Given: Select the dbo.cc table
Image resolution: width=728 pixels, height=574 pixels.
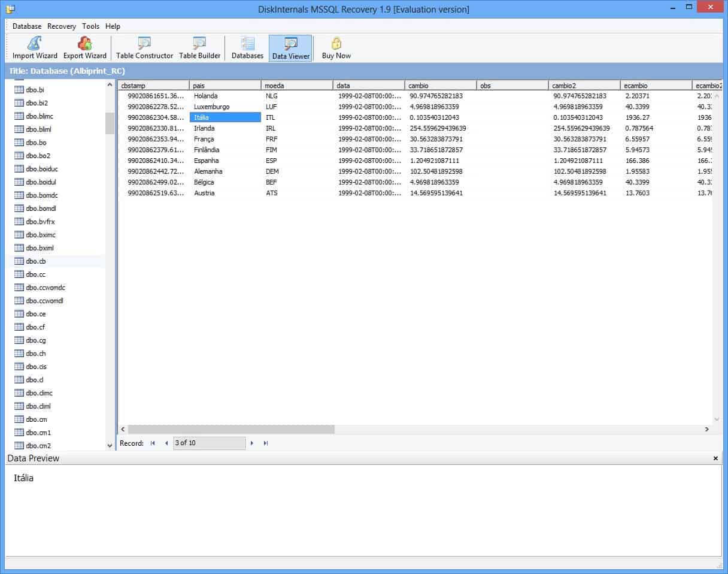Looking at the screenshot, I should [36, 274].
